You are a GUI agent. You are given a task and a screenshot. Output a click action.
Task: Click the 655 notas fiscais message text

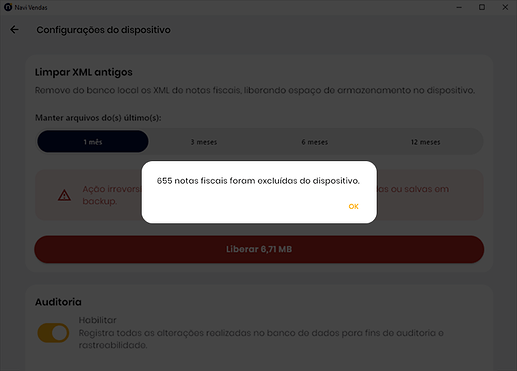258,181
